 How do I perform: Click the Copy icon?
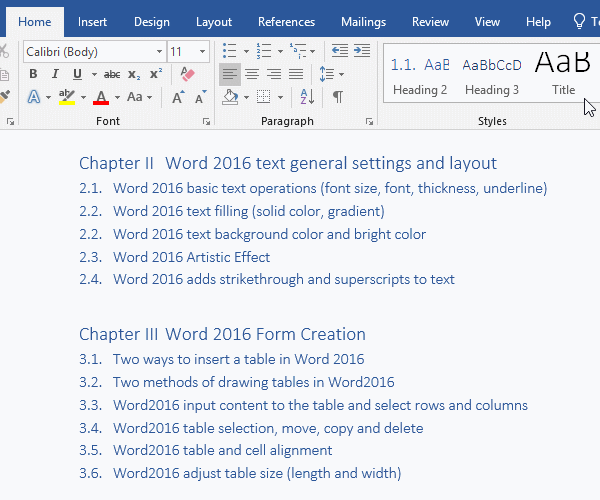click(4, 74)
